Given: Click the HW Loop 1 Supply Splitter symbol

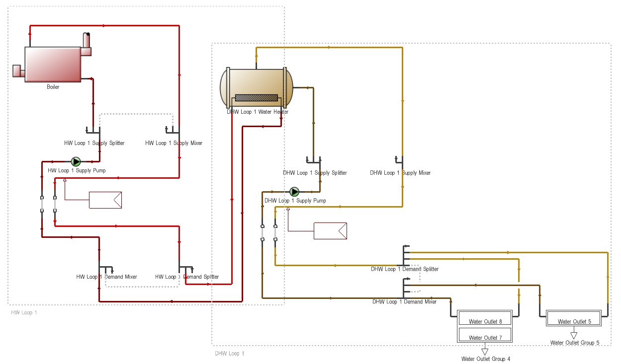Looking at the screenshot, I should click(x=94, y=131).
